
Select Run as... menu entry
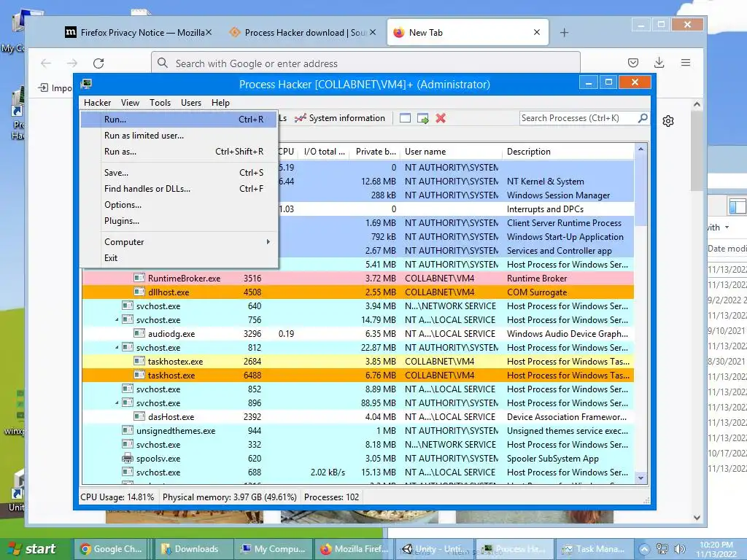(179, 152)
